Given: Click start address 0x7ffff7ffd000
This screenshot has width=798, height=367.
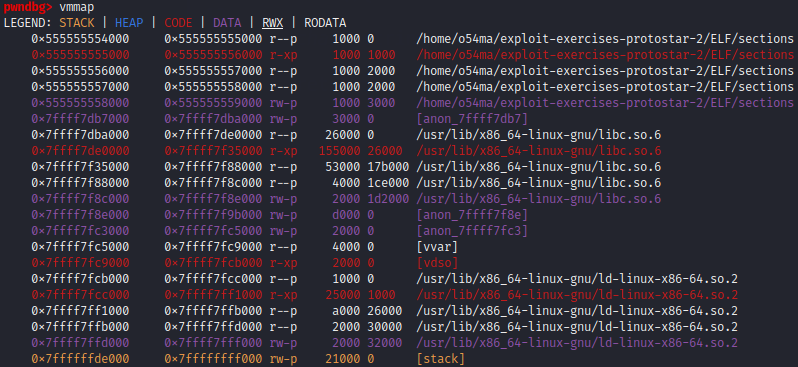Looking at the screenshot, I should [80, 343].
